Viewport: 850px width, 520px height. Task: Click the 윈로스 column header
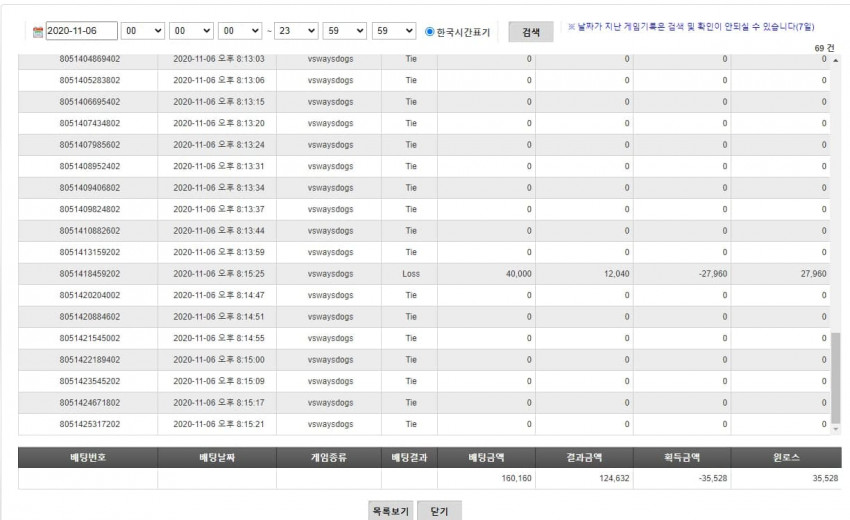pos(786,457)
